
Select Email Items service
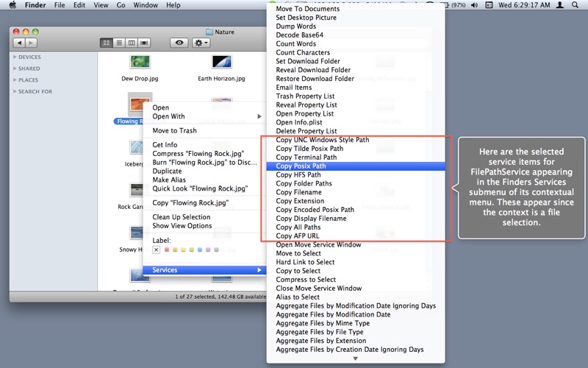click(x=356, y=88)
